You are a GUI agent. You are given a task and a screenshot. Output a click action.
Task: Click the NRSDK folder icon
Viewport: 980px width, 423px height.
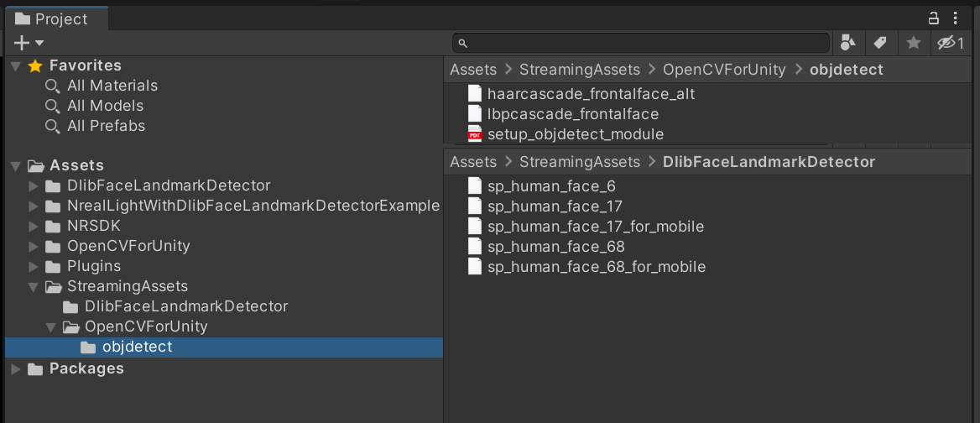[x=53, y=226]
